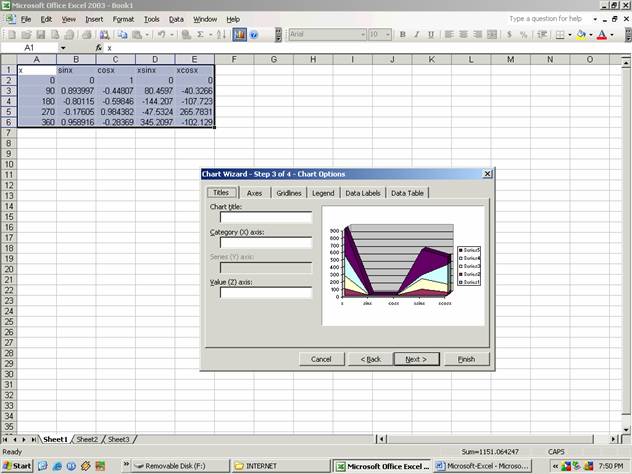The width and height of the screenshot is (632, 474).
Task: Click the New workbook toolbar icon
Action: tap(12, 35)
